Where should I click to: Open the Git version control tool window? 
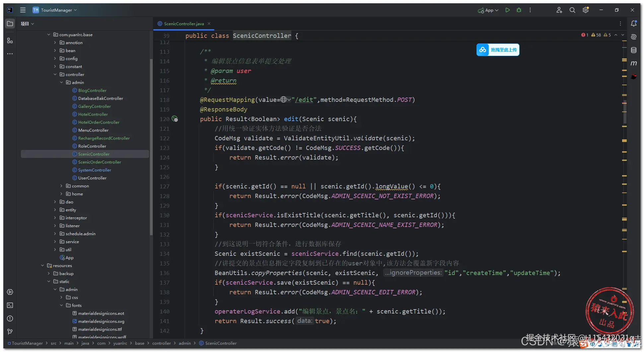(10, 331)
